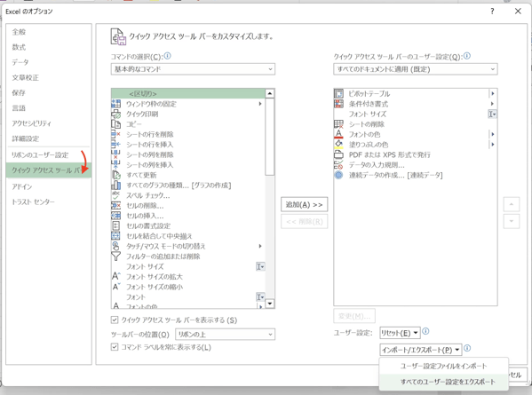532x395 pixels.
Task: Open リボンのユーザー設定 in the sidebar
Action: 40,155
